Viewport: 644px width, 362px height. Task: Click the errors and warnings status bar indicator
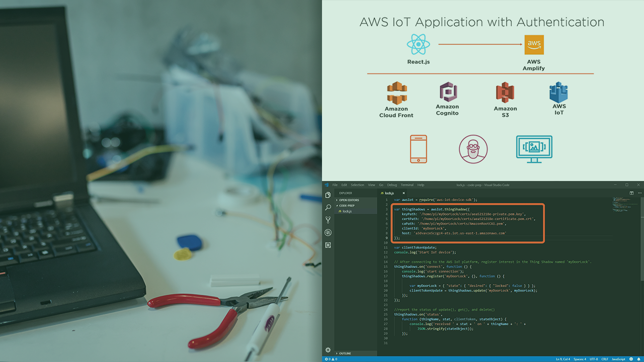331,359
